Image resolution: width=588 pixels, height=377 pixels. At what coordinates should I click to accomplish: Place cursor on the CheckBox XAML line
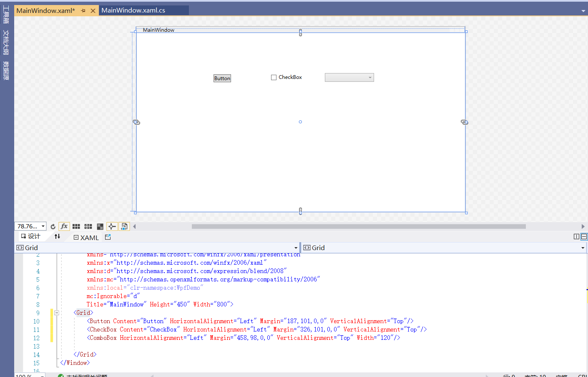[x=257, y=329]
